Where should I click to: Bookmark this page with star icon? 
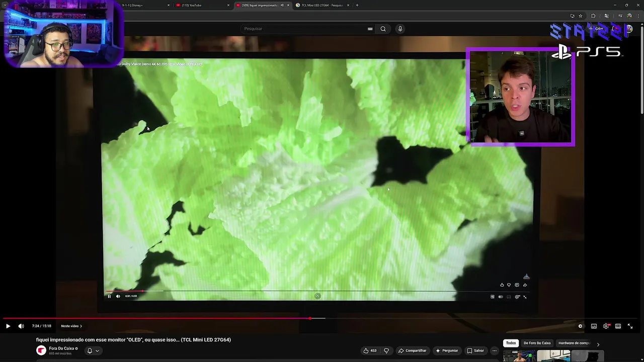tap(581, 16)
